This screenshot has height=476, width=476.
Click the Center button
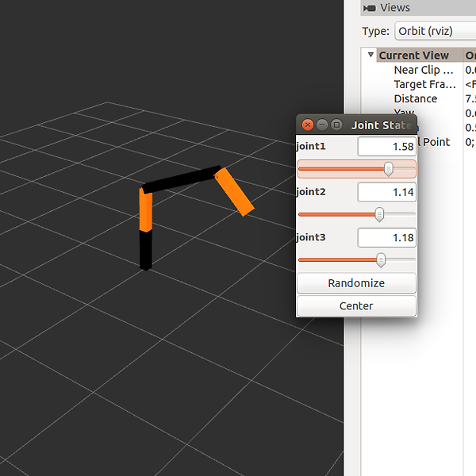point(356,305)
